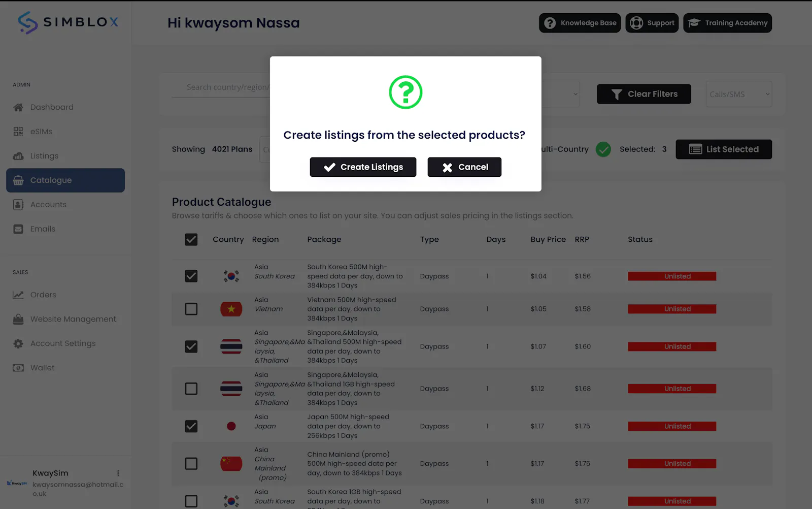Click the Simblox logo icon

(x=28, y=22)
